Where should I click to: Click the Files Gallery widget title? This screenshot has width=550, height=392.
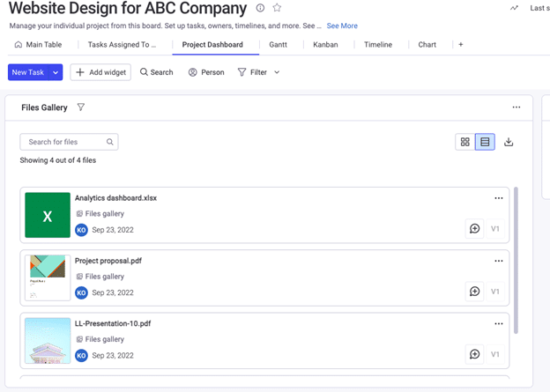click(44, 107)
